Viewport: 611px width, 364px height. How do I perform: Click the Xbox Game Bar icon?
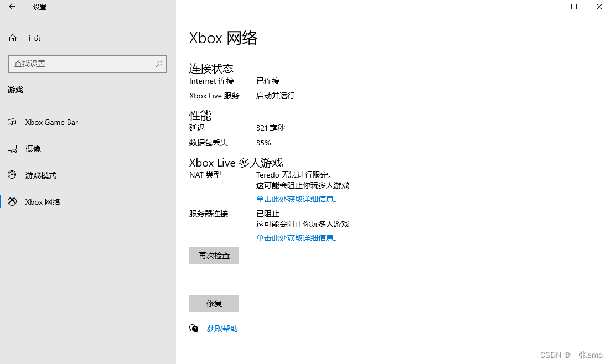pyautogui.click(x=12, y=122)
